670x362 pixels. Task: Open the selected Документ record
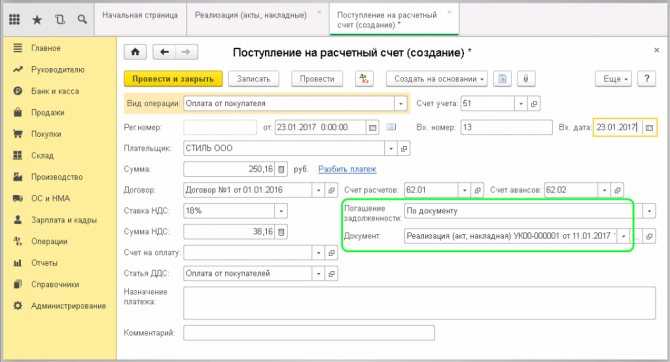click(649, 236)
